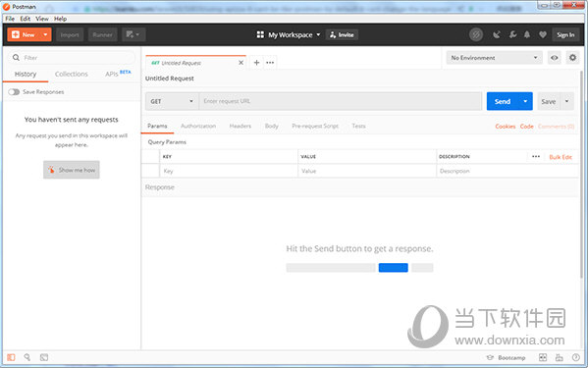Click the Invite button
The image size is (588, 368).
coord(342,35)
